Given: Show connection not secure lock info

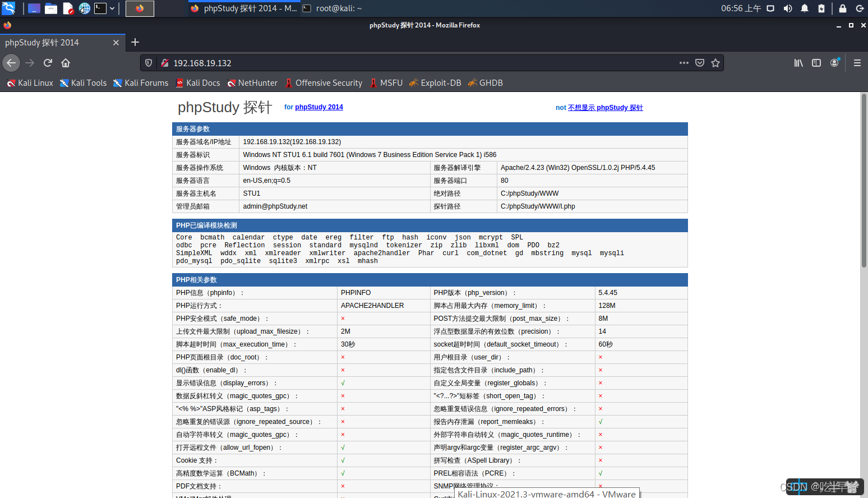Looking at the screenshot, I should click(x=165, y=63).
